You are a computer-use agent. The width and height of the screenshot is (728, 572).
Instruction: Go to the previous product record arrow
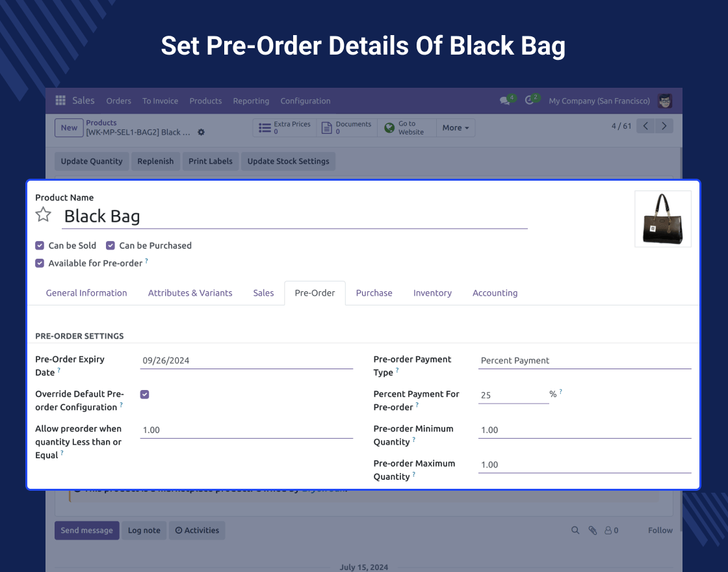[645, 126]
